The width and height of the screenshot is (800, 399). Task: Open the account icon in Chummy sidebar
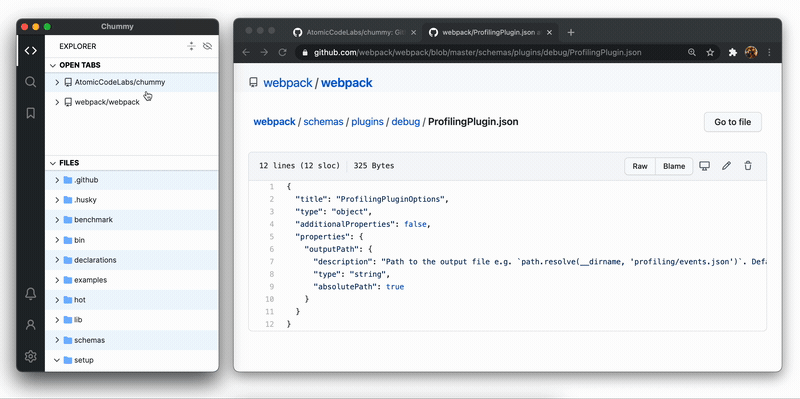click(31, 325)
